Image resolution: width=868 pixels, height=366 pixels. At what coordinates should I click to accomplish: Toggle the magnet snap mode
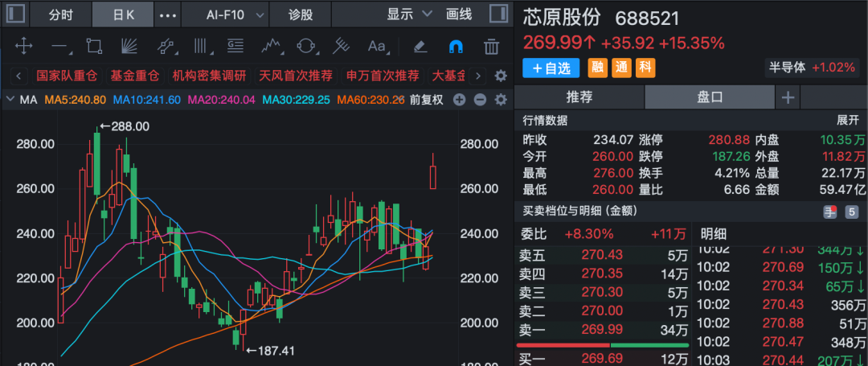[456, 46]
